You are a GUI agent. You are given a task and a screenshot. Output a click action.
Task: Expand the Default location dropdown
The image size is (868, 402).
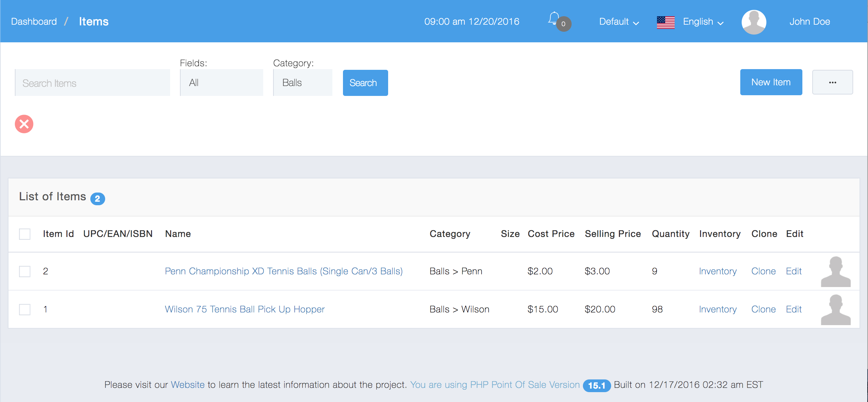[619, 22]
